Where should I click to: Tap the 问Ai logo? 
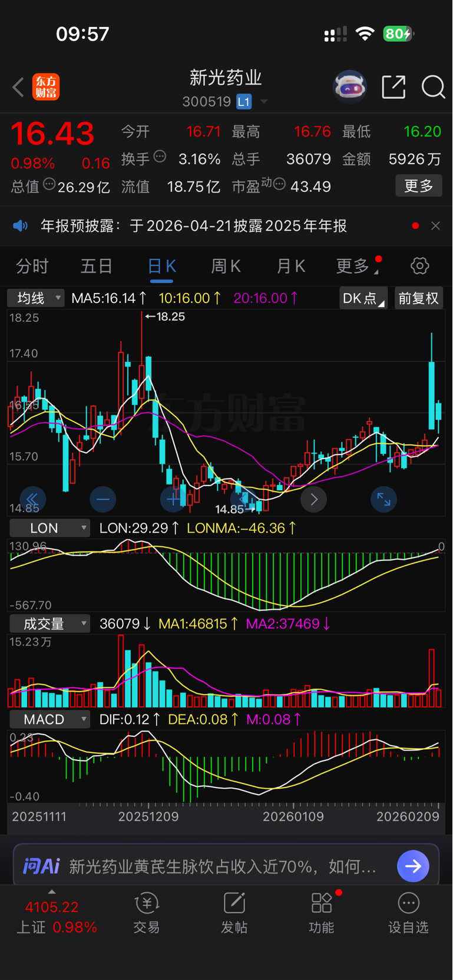coord(41,866)
